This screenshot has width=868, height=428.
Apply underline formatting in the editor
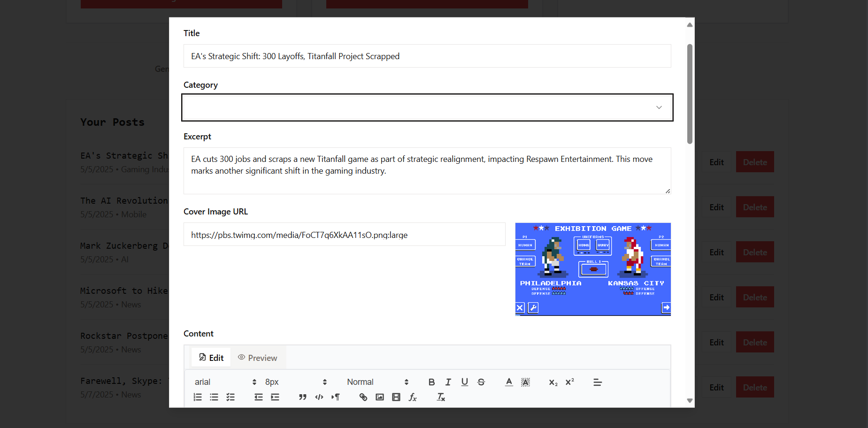pos(464,382)
